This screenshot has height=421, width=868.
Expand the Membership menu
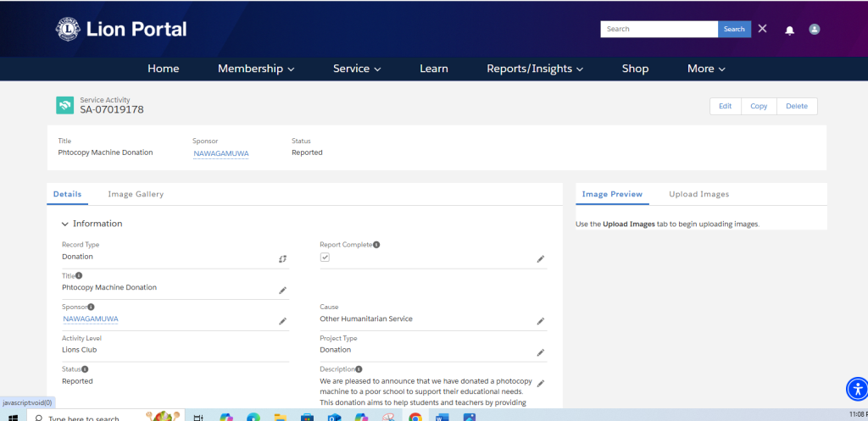(256, 69)
